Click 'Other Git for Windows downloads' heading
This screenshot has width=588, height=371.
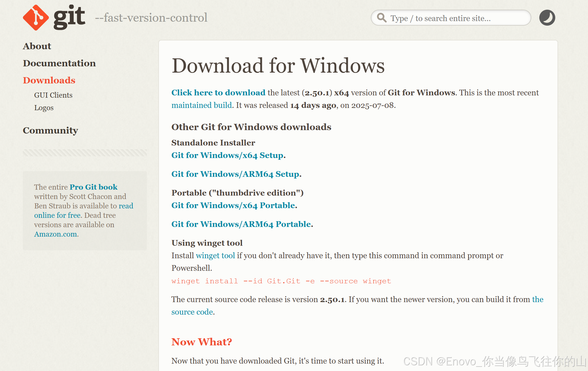click(251, 127)
